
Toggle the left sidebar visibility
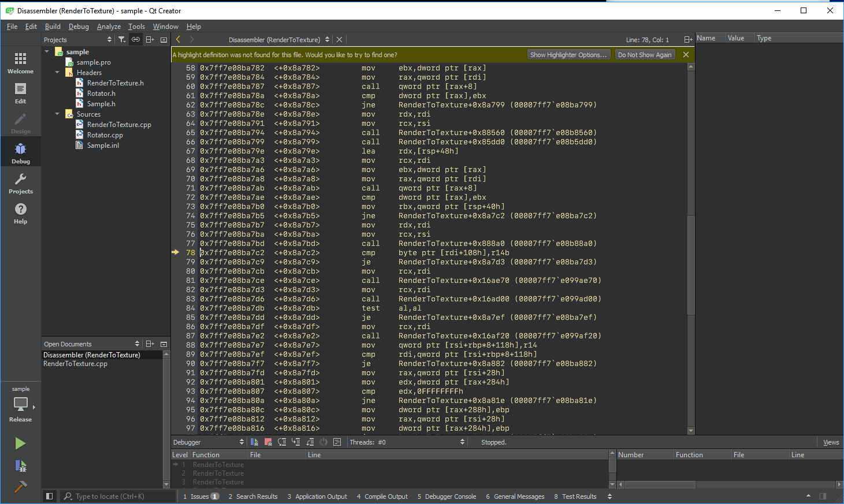click(50, 496)
